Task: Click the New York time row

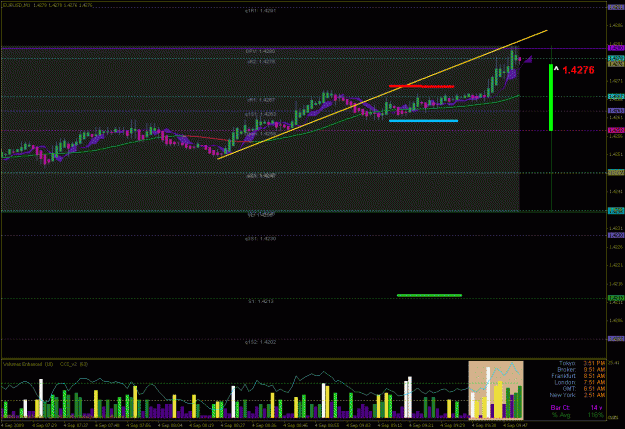Action: (578, 395)
